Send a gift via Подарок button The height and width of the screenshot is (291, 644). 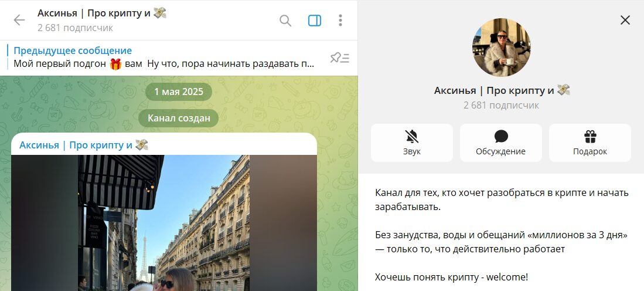tap(590, 143)
